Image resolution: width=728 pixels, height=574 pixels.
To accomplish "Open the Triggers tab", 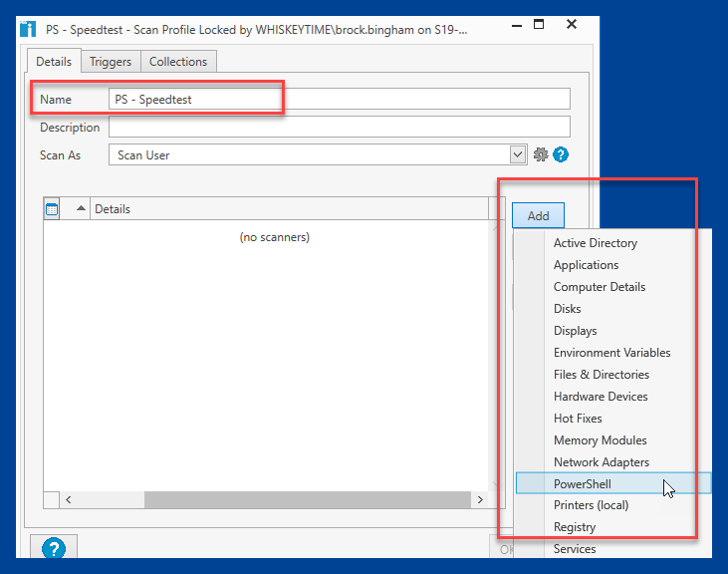I will pyautogui.click(x=111, y=62).
